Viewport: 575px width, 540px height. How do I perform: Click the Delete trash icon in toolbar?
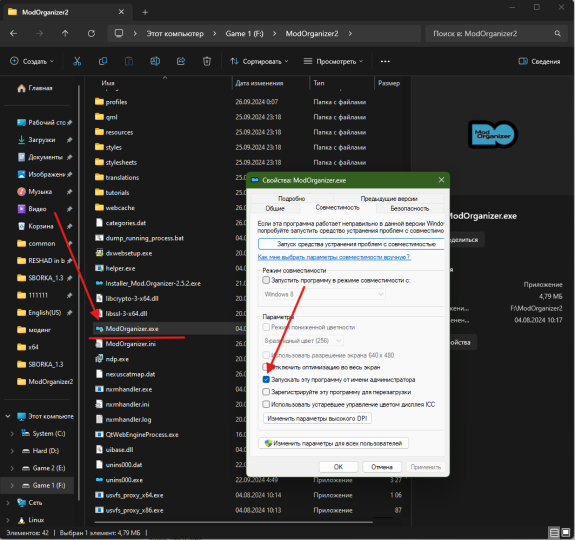[207, 61]
